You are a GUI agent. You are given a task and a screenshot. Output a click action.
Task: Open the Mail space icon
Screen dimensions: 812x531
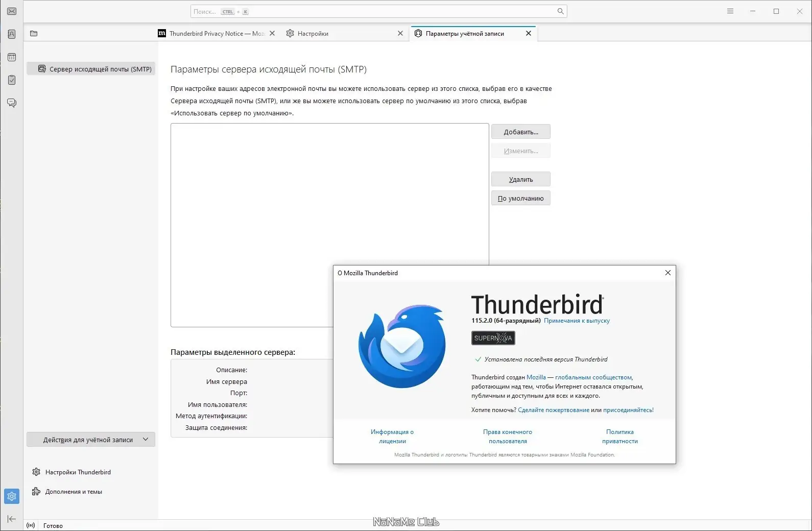(x=12, y=11)
